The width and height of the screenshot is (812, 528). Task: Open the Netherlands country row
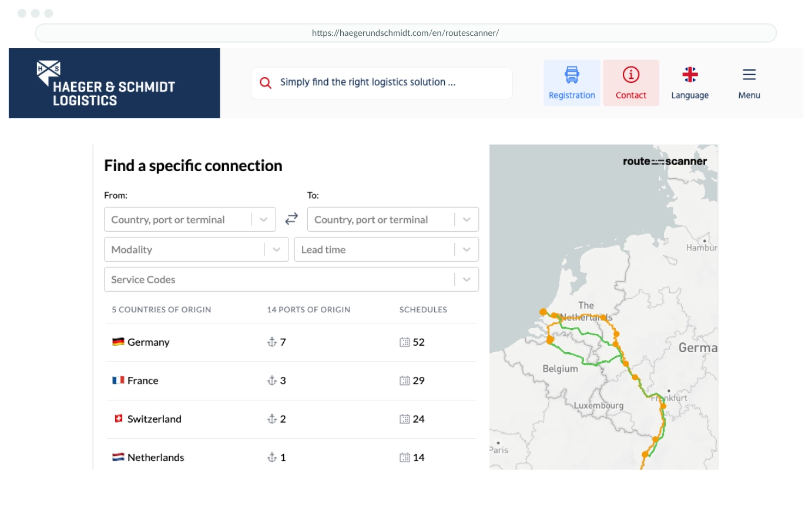tap(291, 456)
